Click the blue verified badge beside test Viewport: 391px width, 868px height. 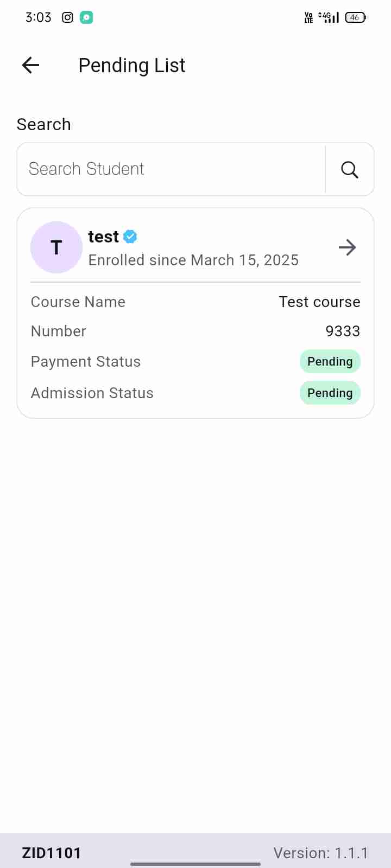(x=130, y=237)
